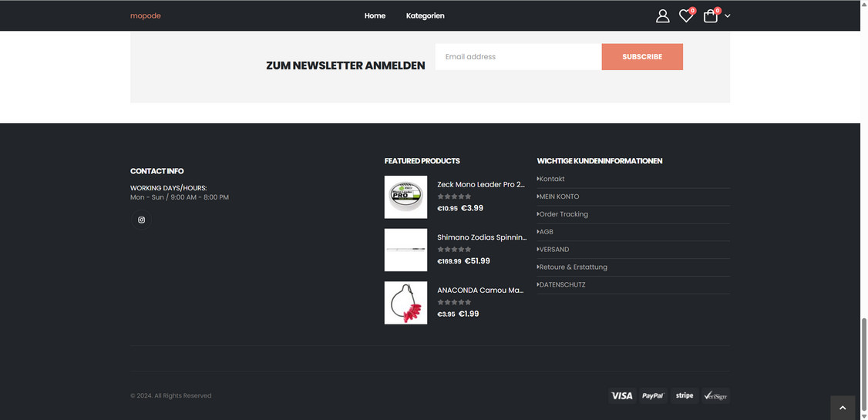This screenshot has height=420, width=868.
Task: Expand the cart dropdown chevron
Action: [x=728, y=16]
